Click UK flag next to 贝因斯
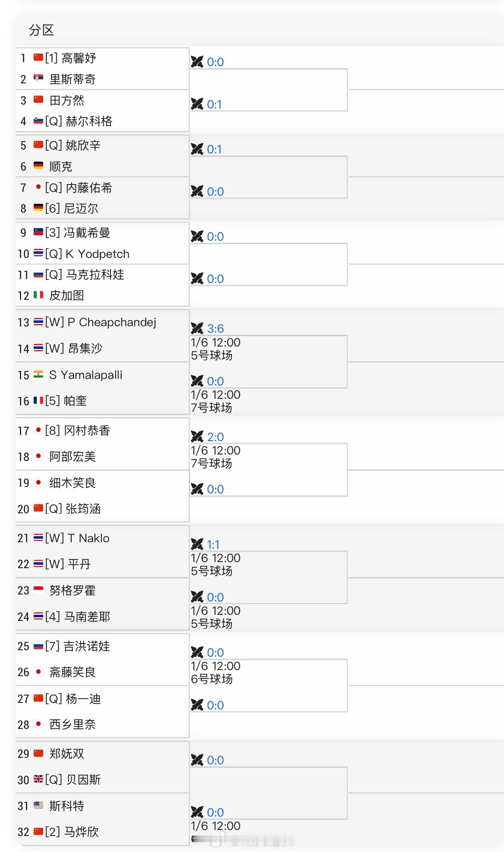The width and height of the screenshot is (504, 852). click(38, 779)
